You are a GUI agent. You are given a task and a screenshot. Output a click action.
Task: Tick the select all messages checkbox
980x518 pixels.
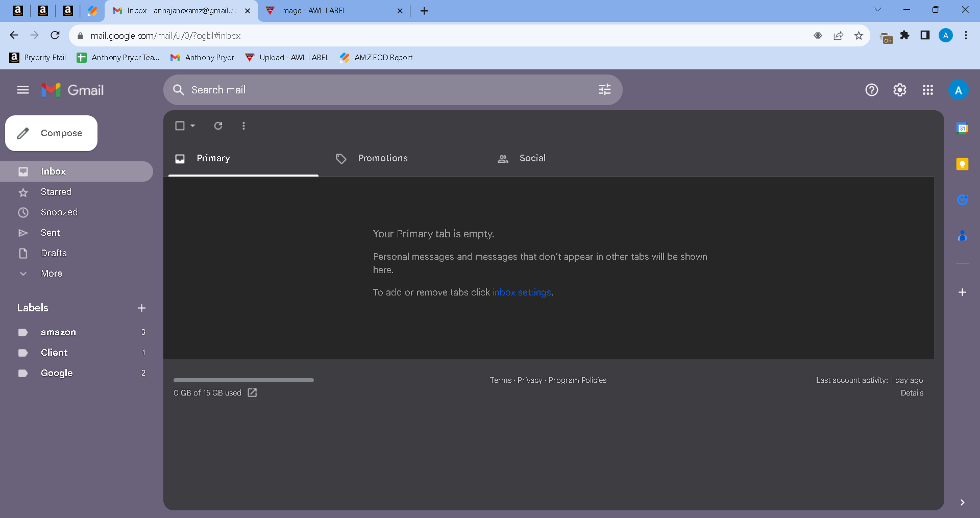pyautogui.click(x=180, y=126)
